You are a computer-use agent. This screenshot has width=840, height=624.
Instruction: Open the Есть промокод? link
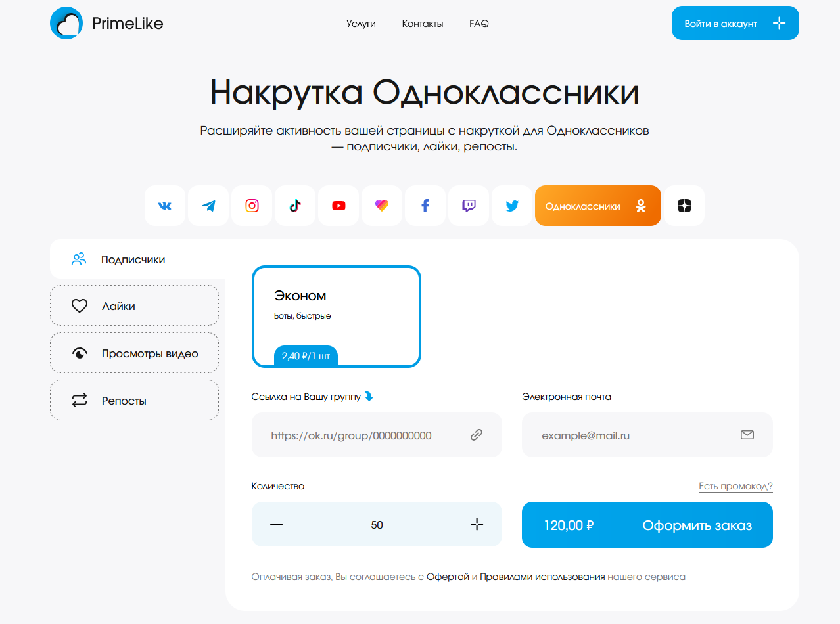point(735,486)
